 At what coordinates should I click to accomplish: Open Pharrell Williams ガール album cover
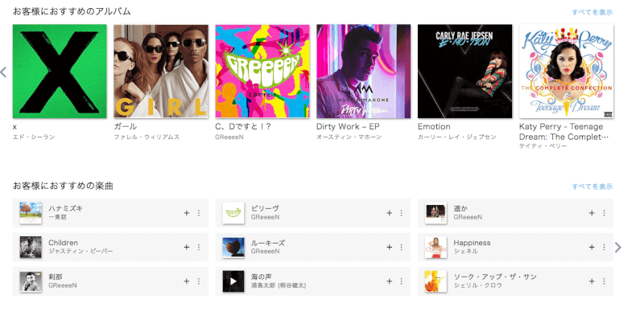[x=161, y=72]
